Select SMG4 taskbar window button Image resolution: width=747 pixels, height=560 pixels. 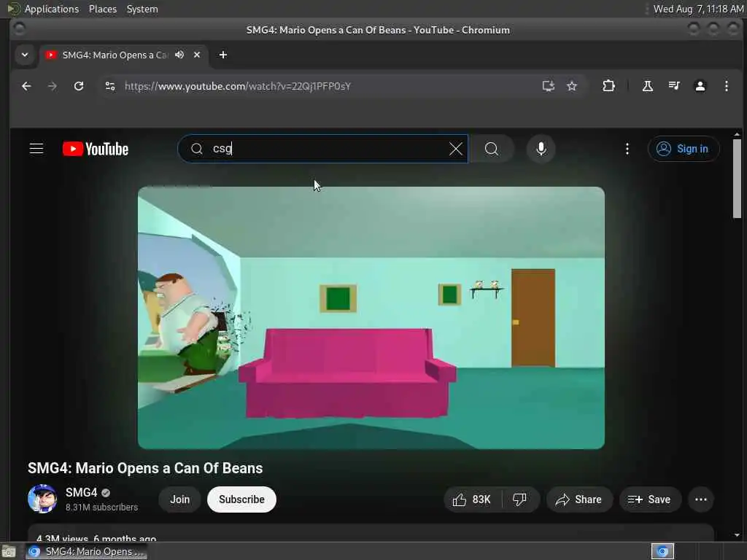pyautogui.click(x=86, y=551)
